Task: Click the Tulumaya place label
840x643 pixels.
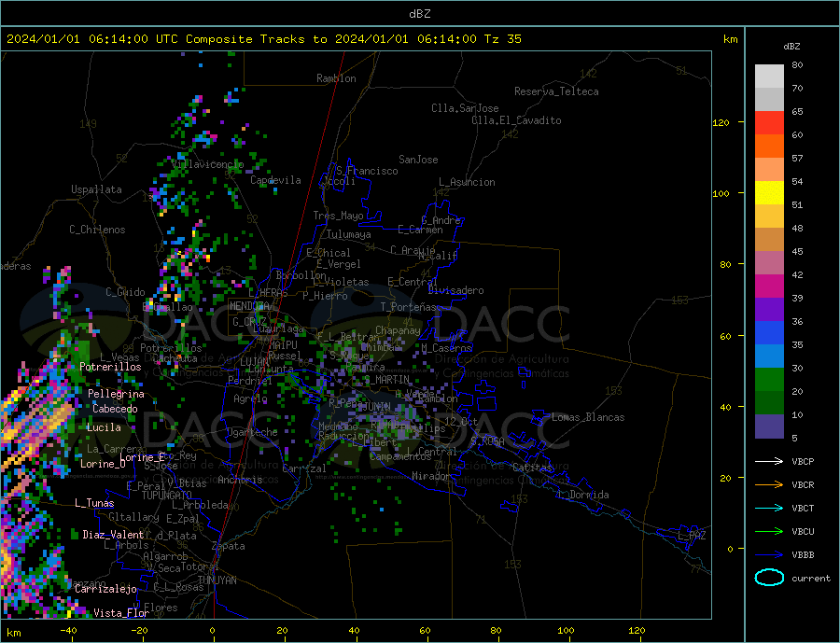Action: click(x=349, y=234)
